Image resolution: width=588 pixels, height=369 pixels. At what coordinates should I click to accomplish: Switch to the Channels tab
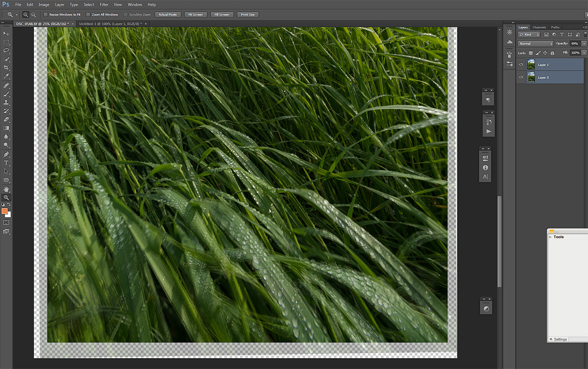[x=539, y=27]
